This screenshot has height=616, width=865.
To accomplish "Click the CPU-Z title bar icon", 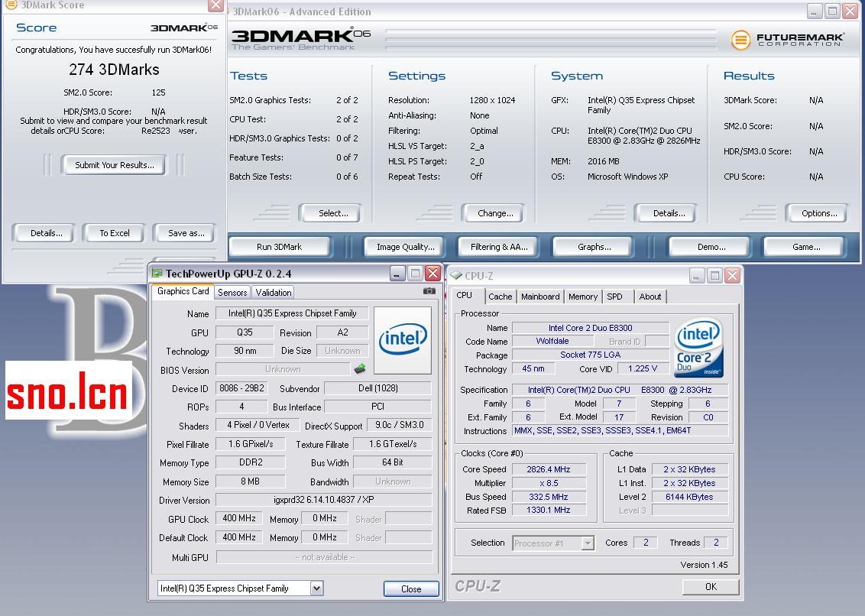I will (456, 275).
